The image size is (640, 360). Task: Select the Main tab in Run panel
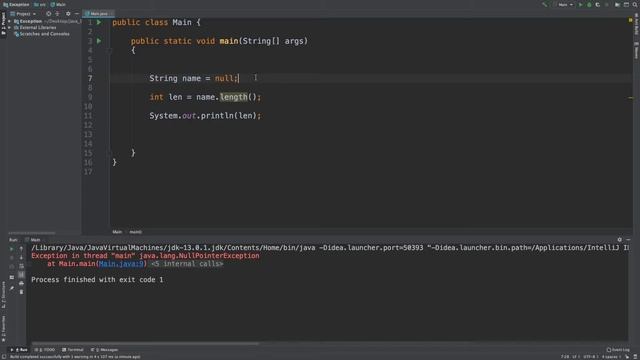[x=33, y=240]
